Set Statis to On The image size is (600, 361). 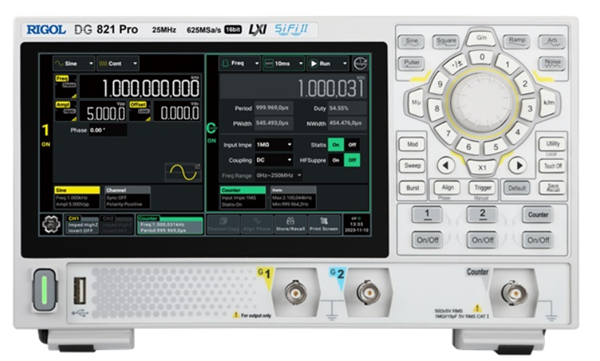336,145
